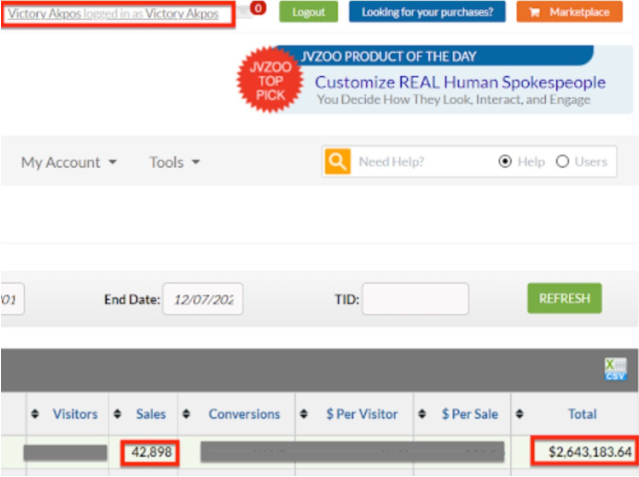
Task: Click the green REFRESH button
Action: click(564, 298)
